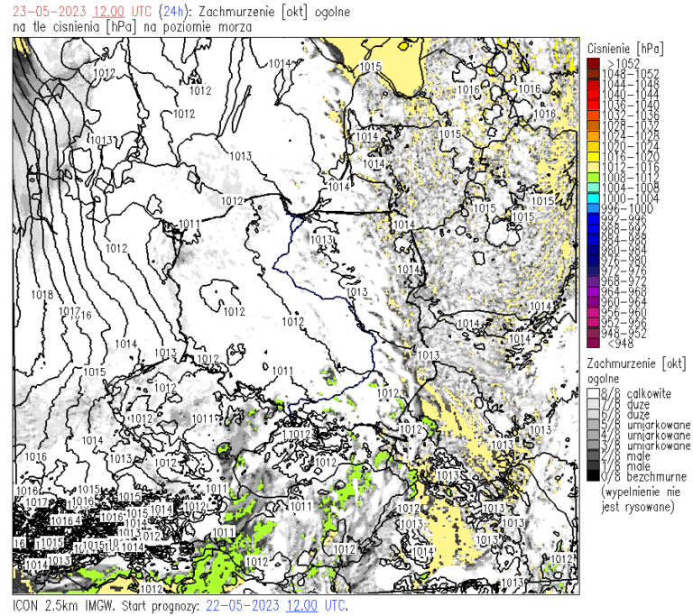Select 'Zachmurzenie [okt] ogolne' title text
The width and height of the screenshot is (693, 616).
[x=274, y=12]
